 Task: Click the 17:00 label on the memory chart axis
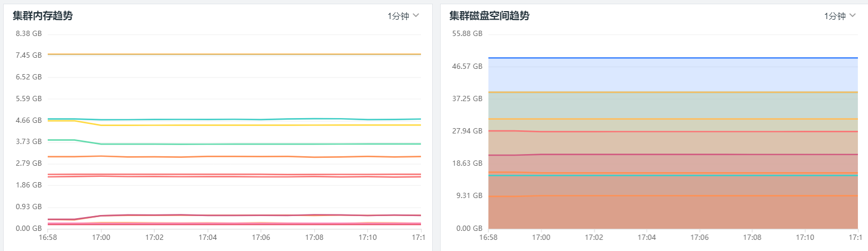pos(101,237)
